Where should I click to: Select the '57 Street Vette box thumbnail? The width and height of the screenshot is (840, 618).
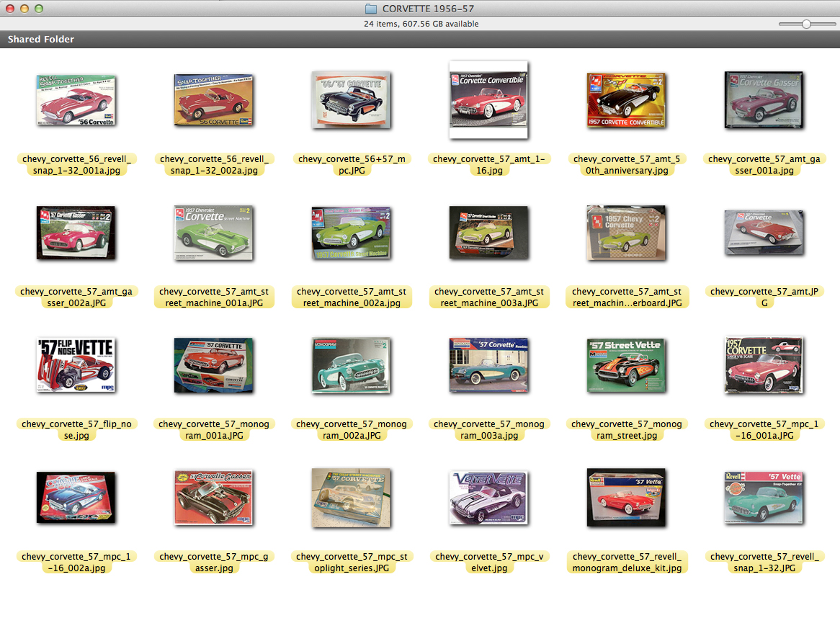(627, 365)
